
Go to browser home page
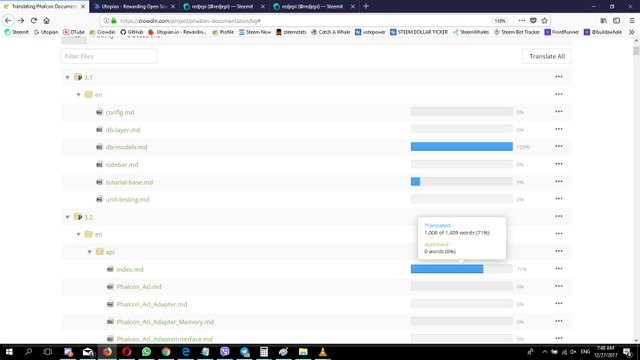point(47,20)
